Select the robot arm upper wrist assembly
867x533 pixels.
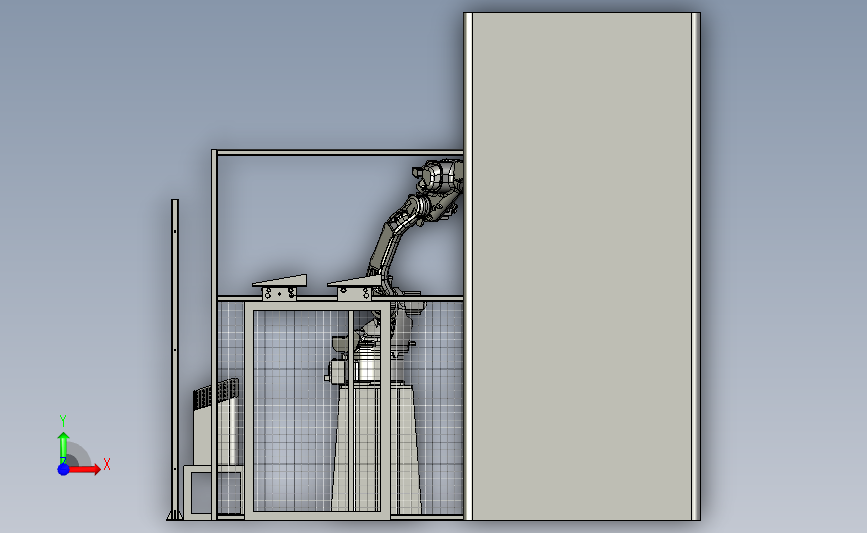tap(440, 177)
